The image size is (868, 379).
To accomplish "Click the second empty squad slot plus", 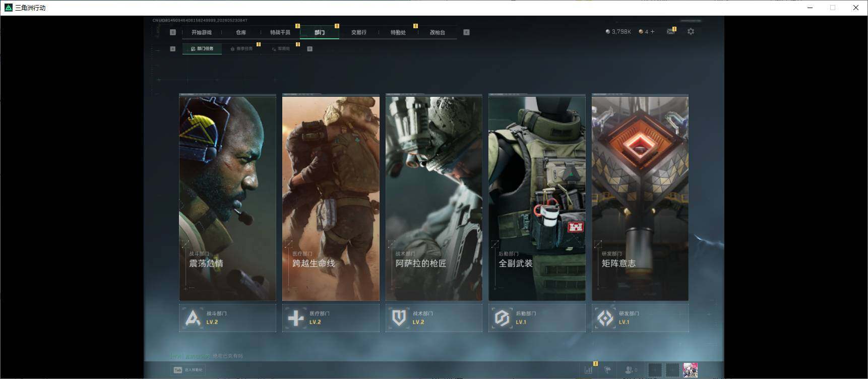I will click(672, 370).
